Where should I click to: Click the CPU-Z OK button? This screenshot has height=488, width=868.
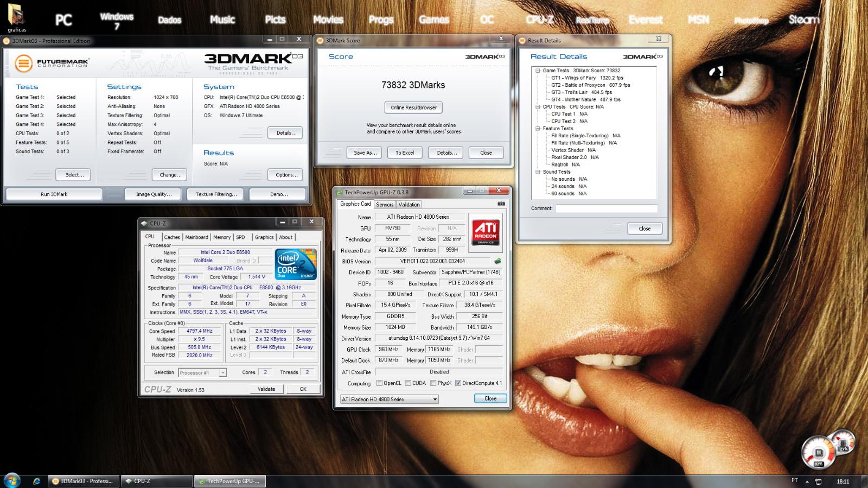[303, 389]
